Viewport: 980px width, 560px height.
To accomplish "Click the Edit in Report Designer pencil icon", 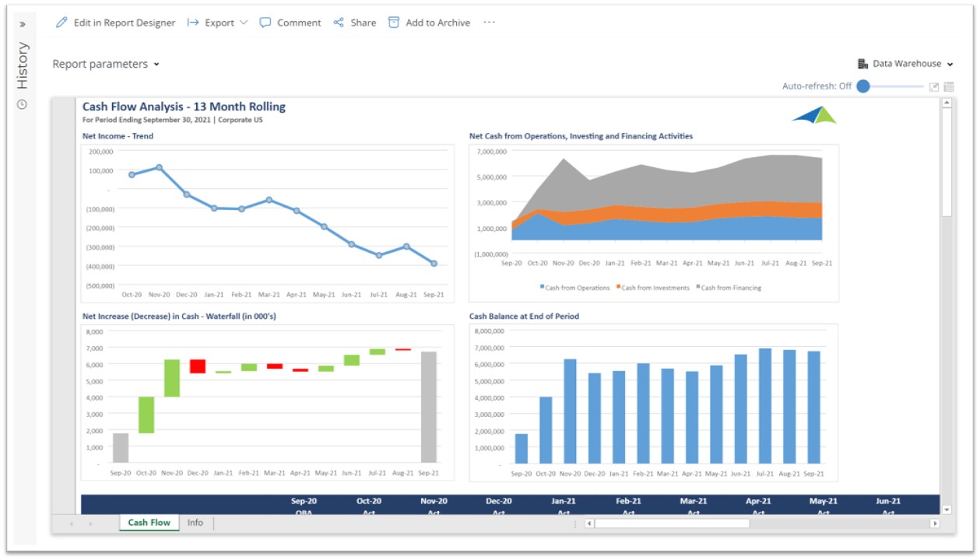I will point(61,23).
